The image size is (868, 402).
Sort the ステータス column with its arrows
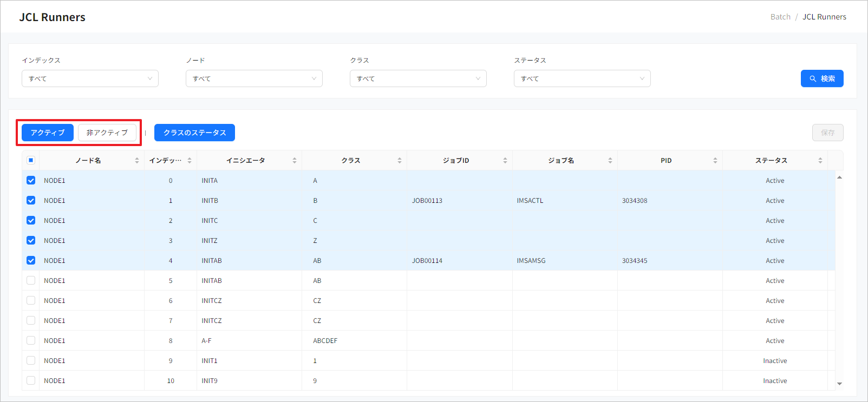tap(820, 161)
